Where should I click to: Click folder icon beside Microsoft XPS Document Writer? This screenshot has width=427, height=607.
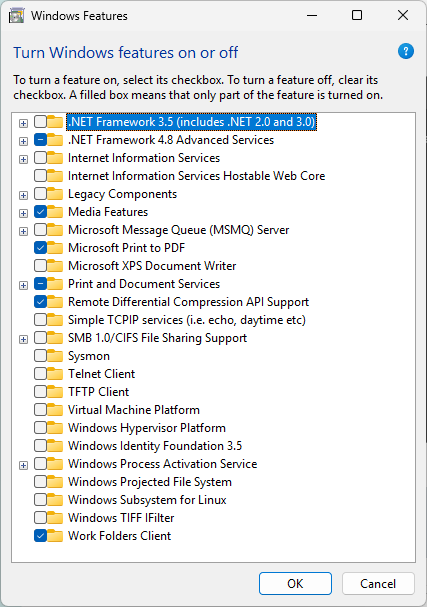click(x=55, y=266)
